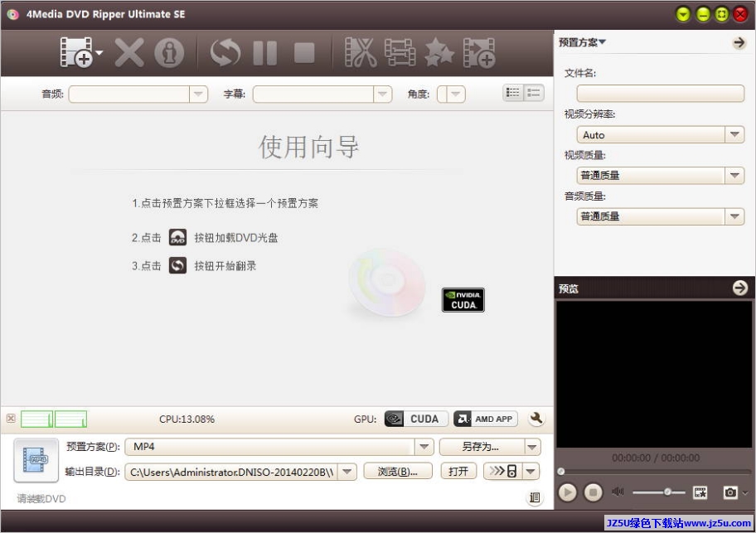Viewport: 756px width, 533px height.
Task: Switch to detailed list view
Action: [513, 93]
